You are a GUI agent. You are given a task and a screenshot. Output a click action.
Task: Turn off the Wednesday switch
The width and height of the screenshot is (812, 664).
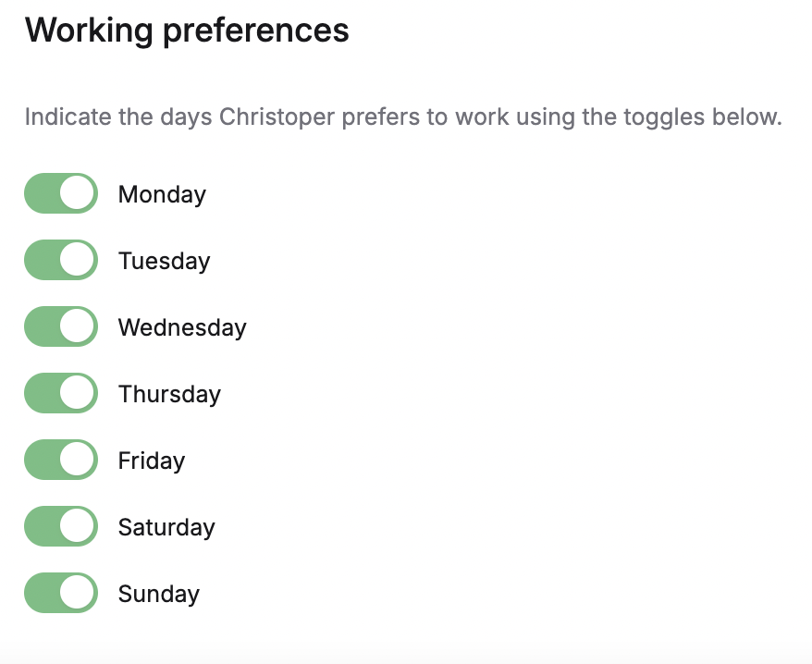[x=60, y=326]
